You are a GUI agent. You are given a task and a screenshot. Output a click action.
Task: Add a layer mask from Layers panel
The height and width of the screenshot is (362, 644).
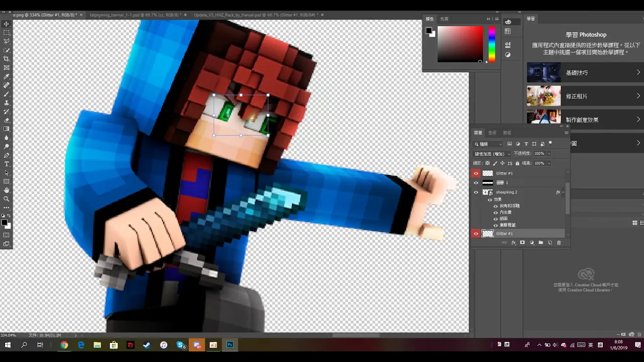[522, 243]
